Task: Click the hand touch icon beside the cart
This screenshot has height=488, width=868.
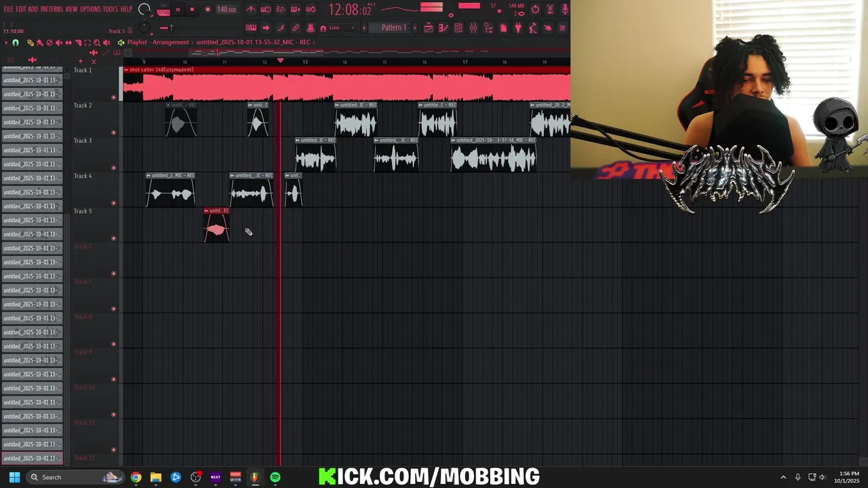Action: (x=548, y=28)
